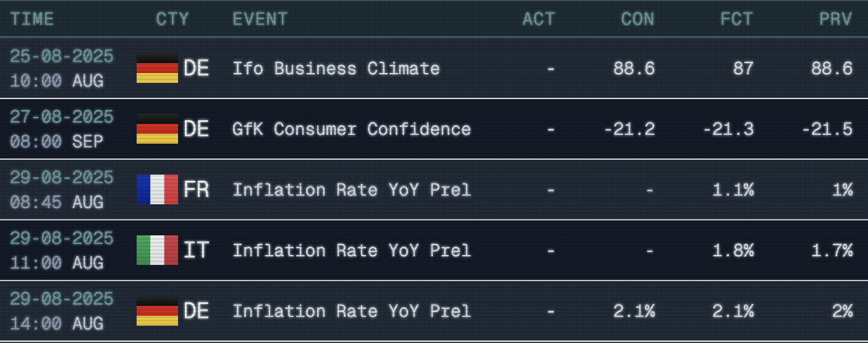Click the German flag in GfK Consumer Confidence row

157,129
